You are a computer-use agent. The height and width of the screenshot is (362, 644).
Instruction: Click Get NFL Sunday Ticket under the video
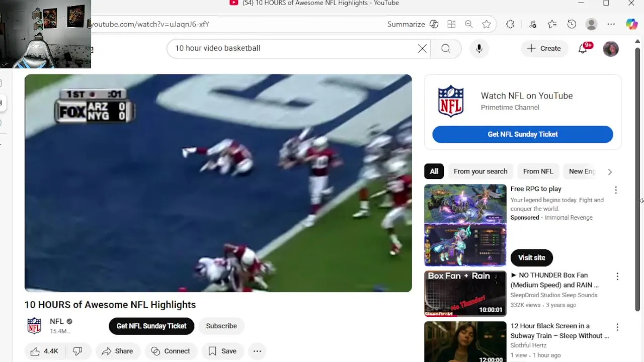coord(151,326)
